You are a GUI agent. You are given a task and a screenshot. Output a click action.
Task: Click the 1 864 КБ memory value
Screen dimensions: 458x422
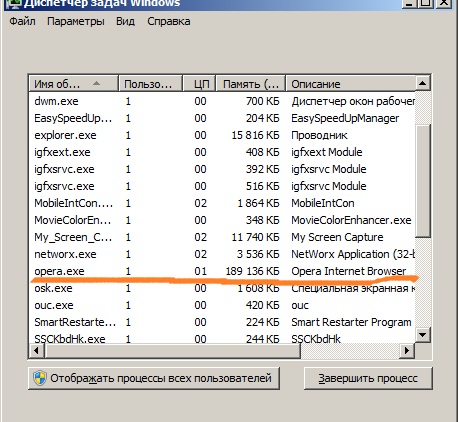(258, 203)
